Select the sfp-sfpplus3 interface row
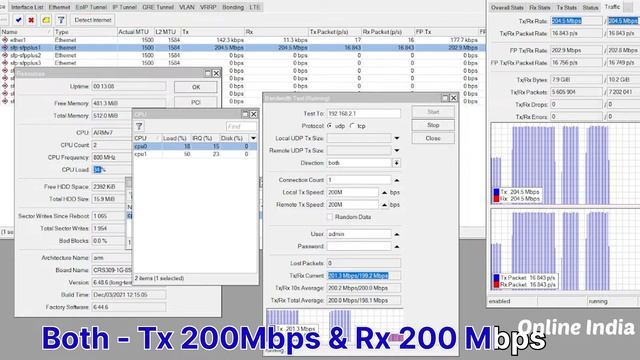The image size is (640, 360). [242, 63]
